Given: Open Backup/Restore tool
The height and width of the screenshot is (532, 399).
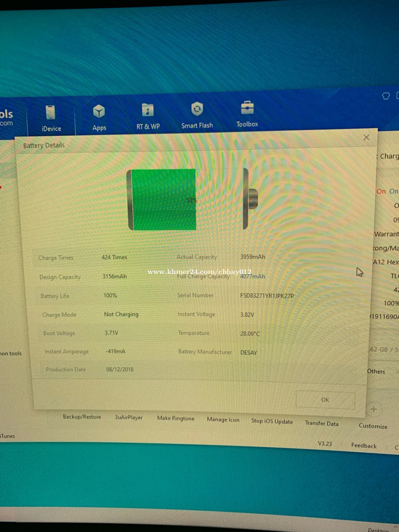Looking at the screenshot, I should coord(82,417).
